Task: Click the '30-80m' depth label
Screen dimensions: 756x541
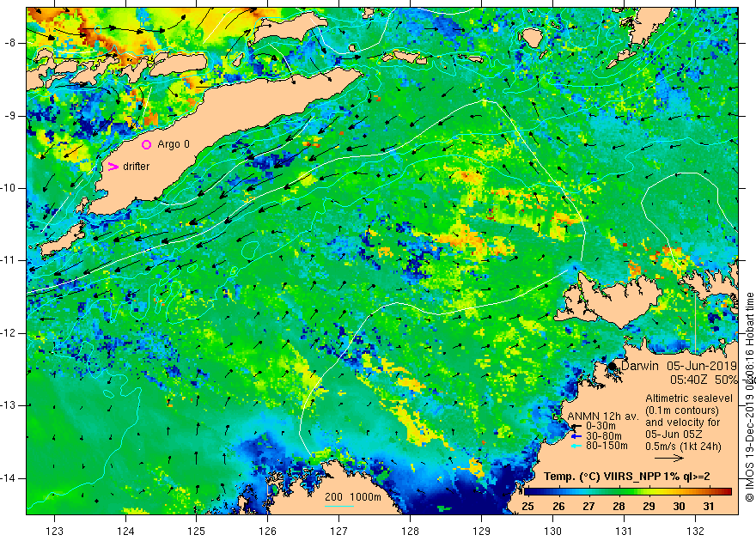Action: coord(603,436)
